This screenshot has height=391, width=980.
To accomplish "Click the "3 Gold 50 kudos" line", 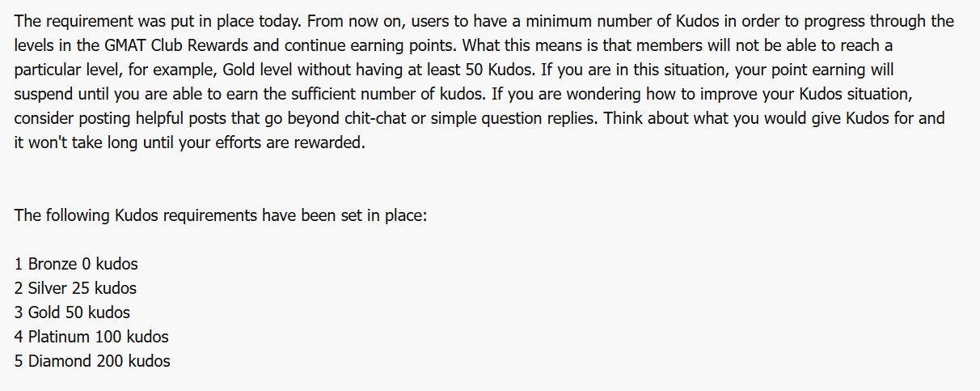I will pyautogui.click(x=72, y=312).
